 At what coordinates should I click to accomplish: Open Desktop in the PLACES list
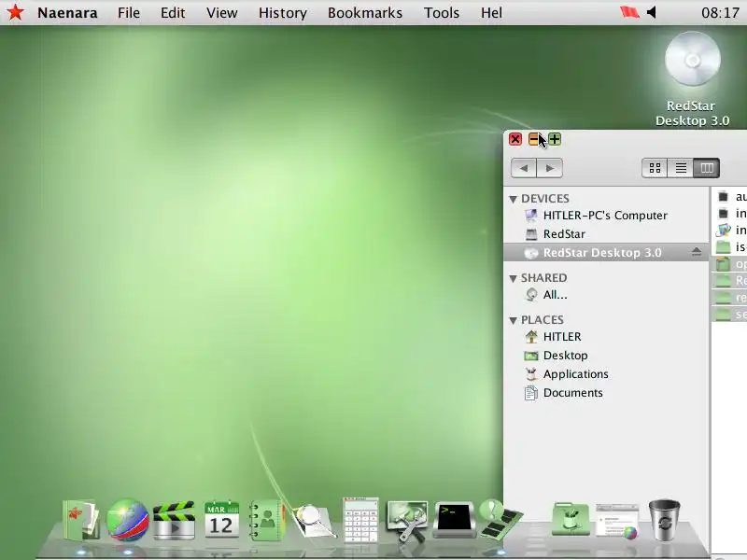click(x=606, y=356)
